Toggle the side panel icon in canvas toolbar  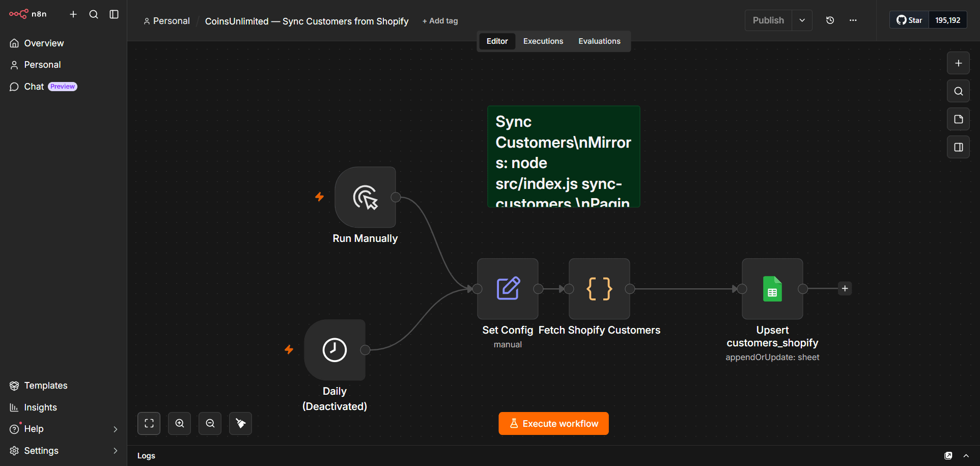(x=958, y=147)
